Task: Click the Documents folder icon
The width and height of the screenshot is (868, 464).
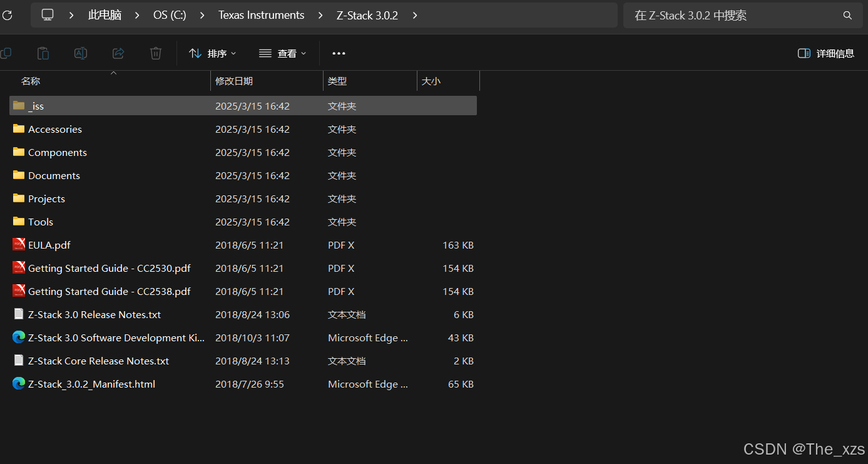Action: click(x=19, y=175)
